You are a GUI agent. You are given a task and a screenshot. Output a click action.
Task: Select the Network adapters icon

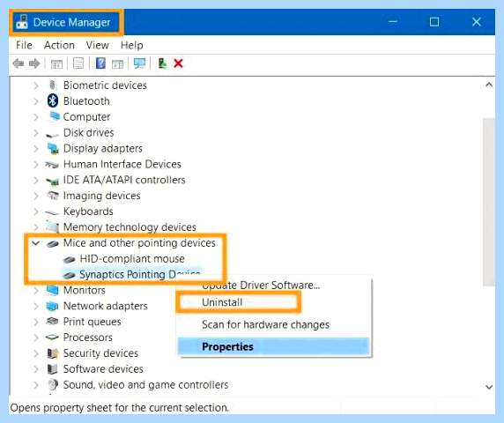coord(52,306)
